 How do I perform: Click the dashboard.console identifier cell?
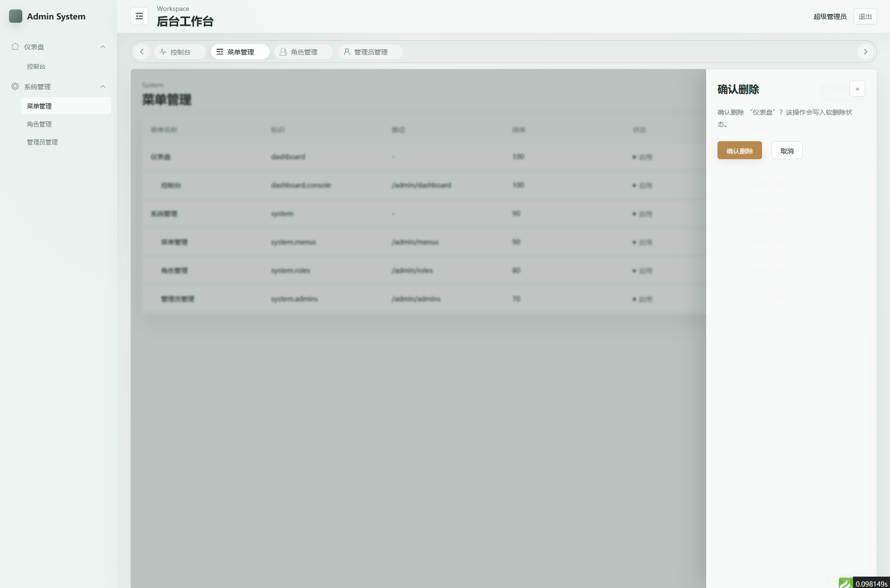click(x=301, y=185)
